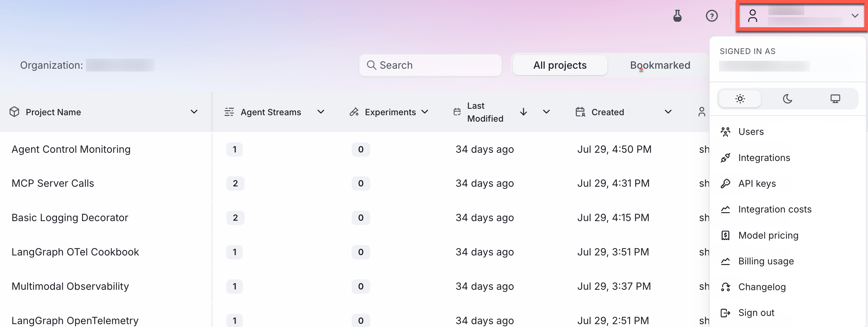Viewport: 868px width, 327px height.
Task: Click the user profile avatar icon
Action: click(x=753, y=16)
